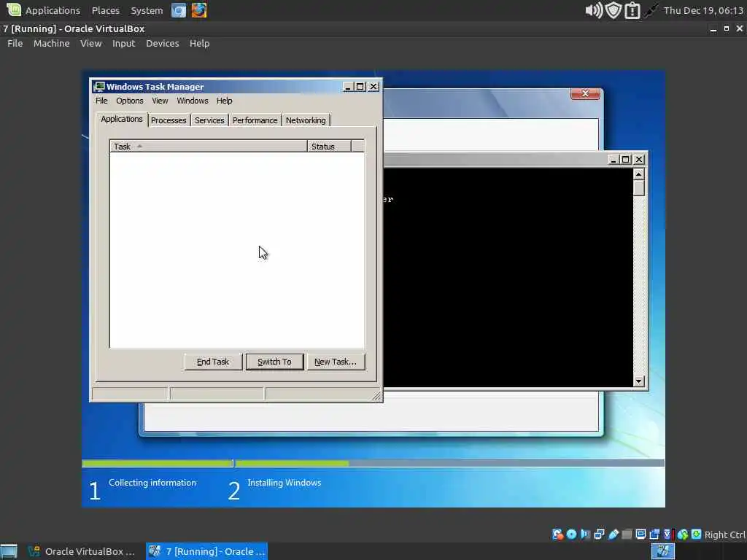Screen dimensions: 747x560
Task: Switch to the Processes tab
Action: click(x=169, y=120)
